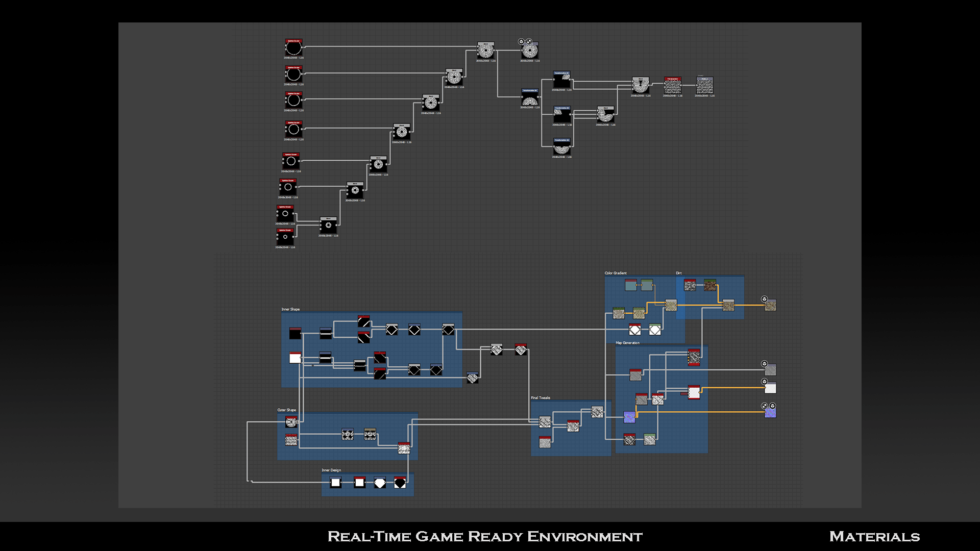Click the 2D view checker icon on the top graph's output node

(x=529, y=41)
